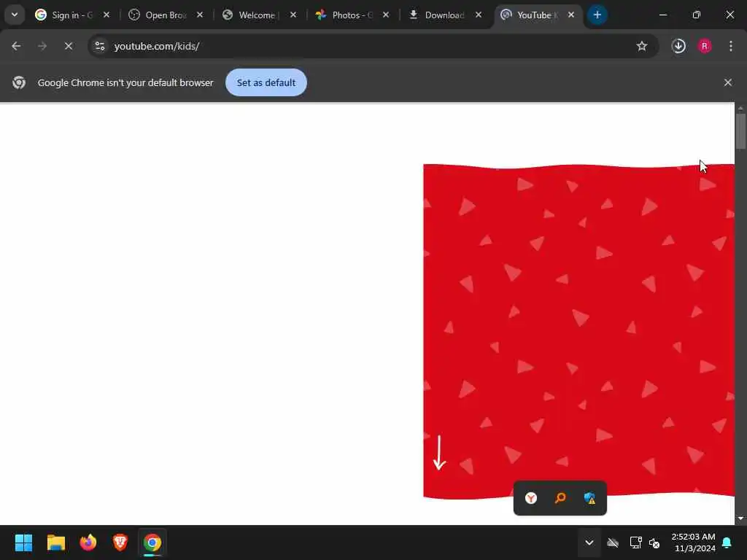This screenshot has width=747, height=560.
Task: Bookmark this page with the star icon
Action: coord(642,46)
